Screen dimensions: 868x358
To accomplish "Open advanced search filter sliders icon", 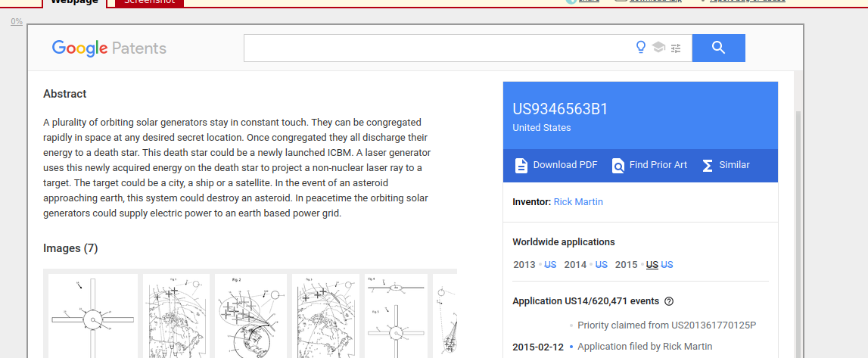I will [676, 48].
